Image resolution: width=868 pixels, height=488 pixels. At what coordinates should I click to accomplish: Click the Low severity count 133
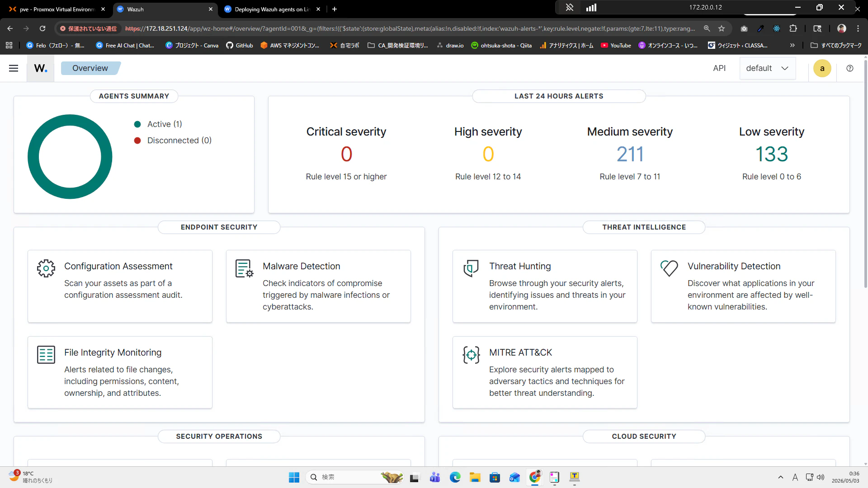coord(772,154)
